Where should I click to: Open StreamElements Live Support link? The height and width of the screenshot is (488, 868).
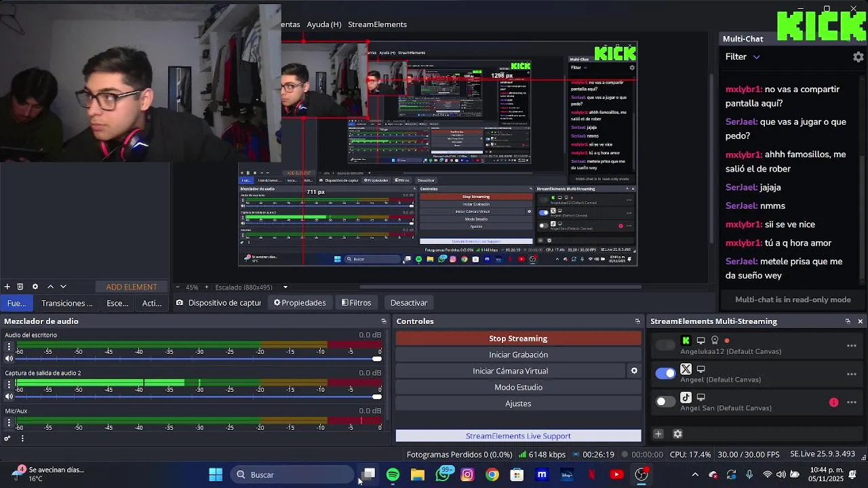[x=518, y=436]
